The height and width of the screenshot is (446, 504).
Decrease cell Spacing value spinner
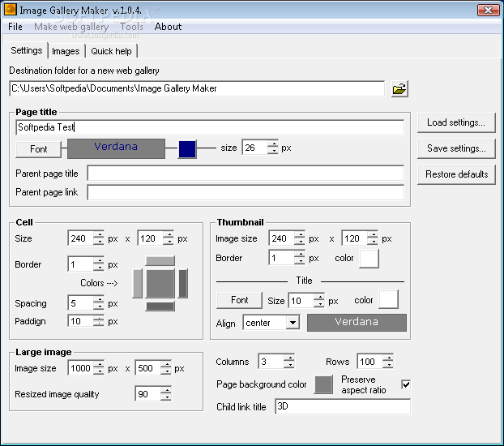click(x=99, y=307)
